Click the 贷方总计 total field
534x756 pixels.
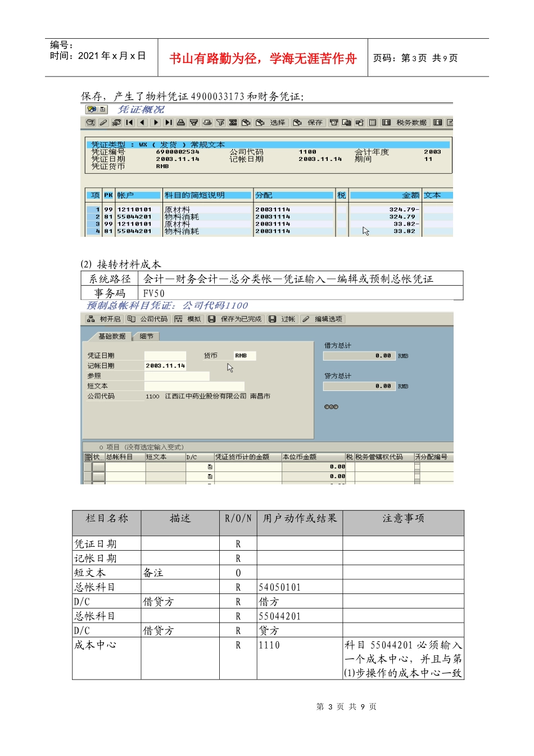coord(359,386)
